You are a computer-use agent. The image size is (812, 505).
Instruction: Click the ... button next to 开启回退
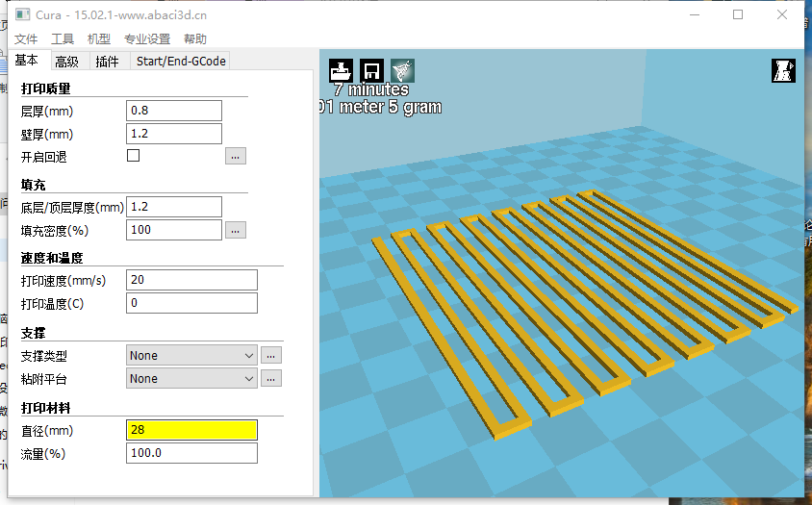pyautogui.click(x=235, y=156)
